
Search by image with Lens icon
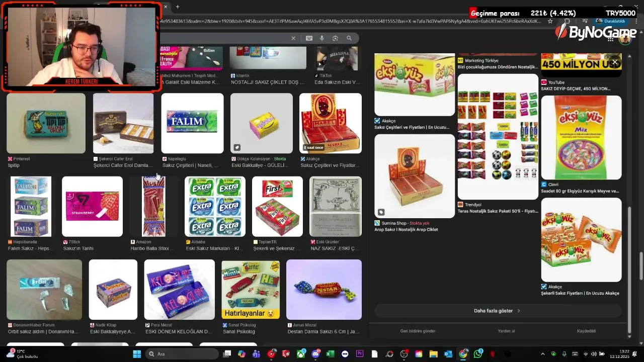[335, 38]
